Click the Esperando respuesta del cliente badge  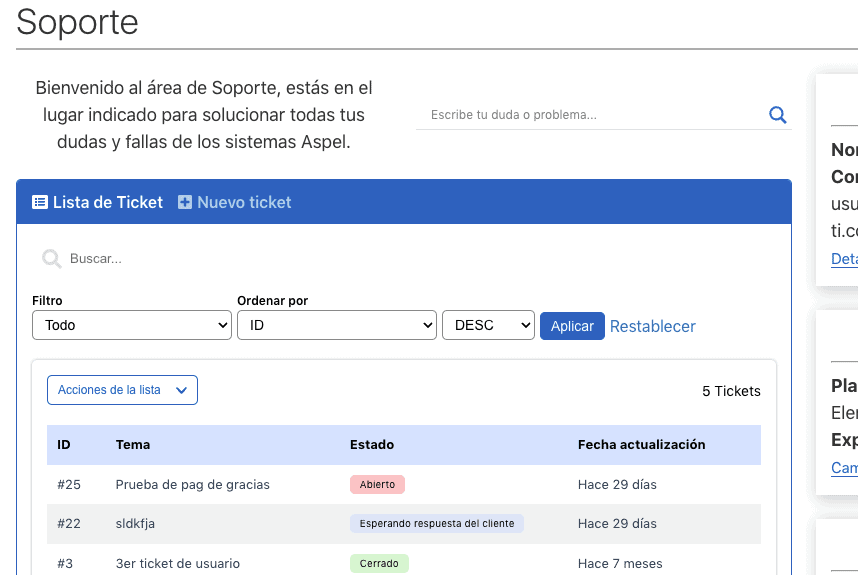(x=437, y=524)
